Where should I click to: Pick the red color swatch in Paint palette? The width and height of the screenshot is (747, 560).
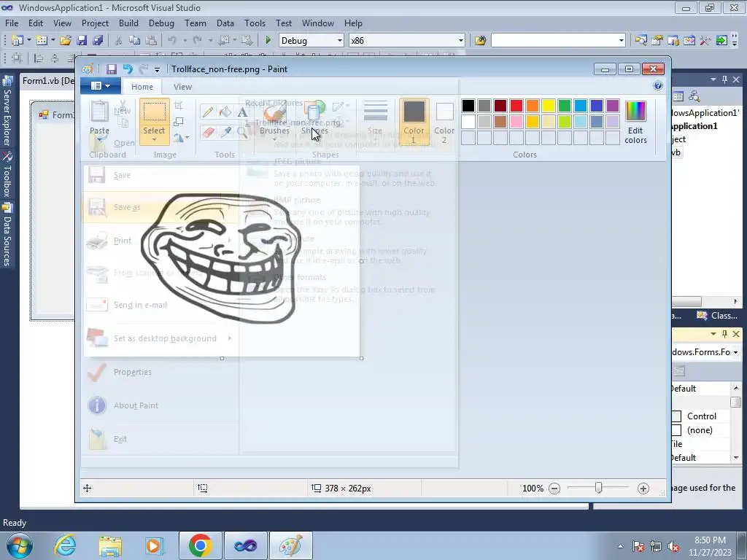tap(516, 106)
